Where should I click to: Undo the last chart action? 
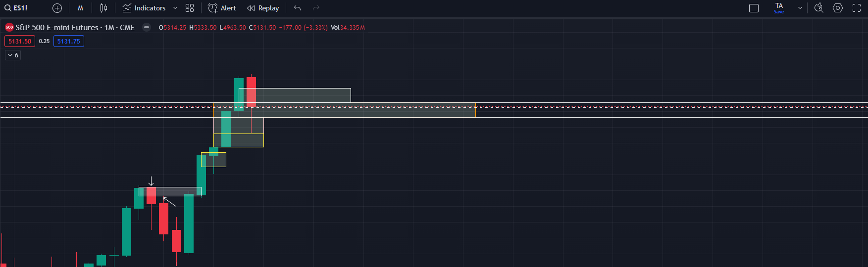(297, 8)
